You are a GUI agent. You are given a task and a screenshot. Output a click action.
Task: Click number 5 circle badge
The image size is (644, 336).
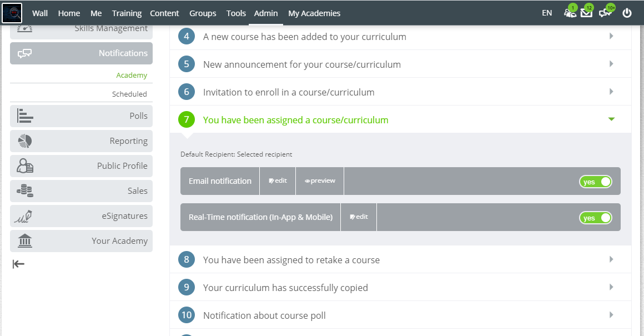[187, 64]
